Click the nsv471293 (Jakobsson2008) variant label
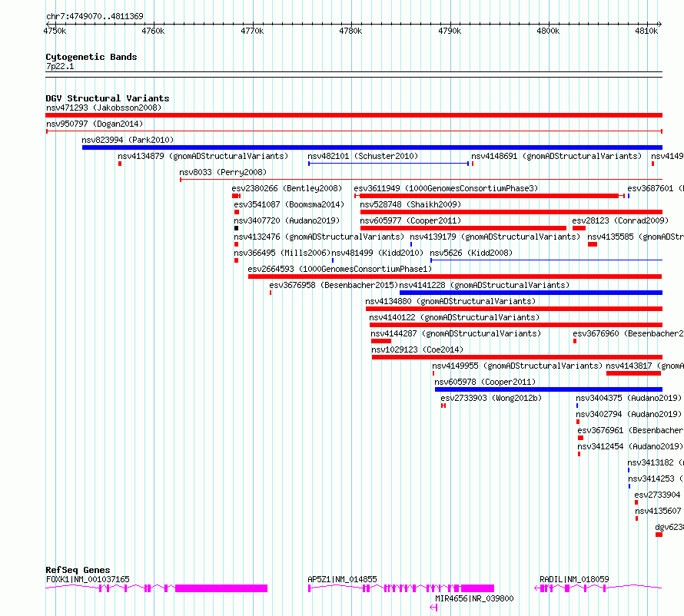The image size is (684, 616). (x=104, y=108)
